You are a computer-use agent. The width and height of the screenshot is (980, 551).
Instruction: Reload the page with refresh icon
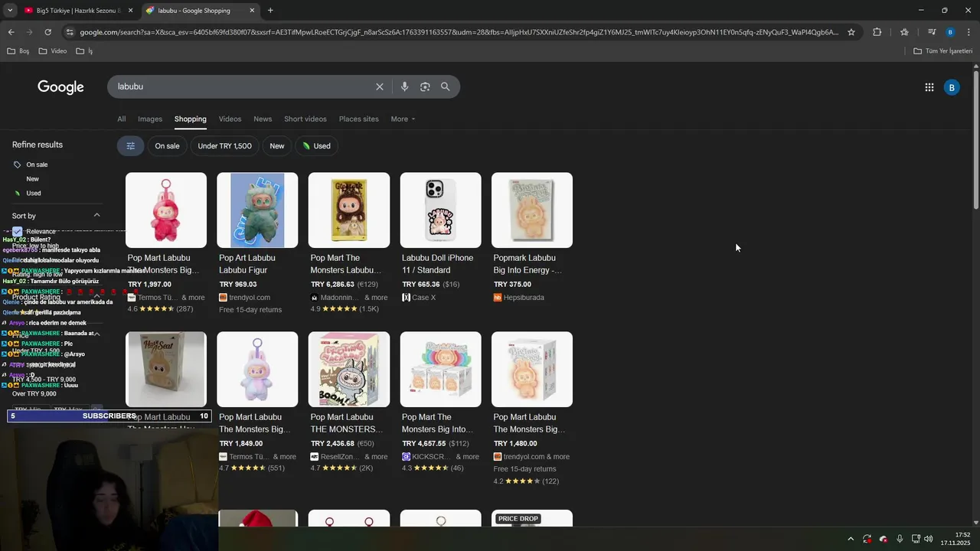[x=47, y=32]
